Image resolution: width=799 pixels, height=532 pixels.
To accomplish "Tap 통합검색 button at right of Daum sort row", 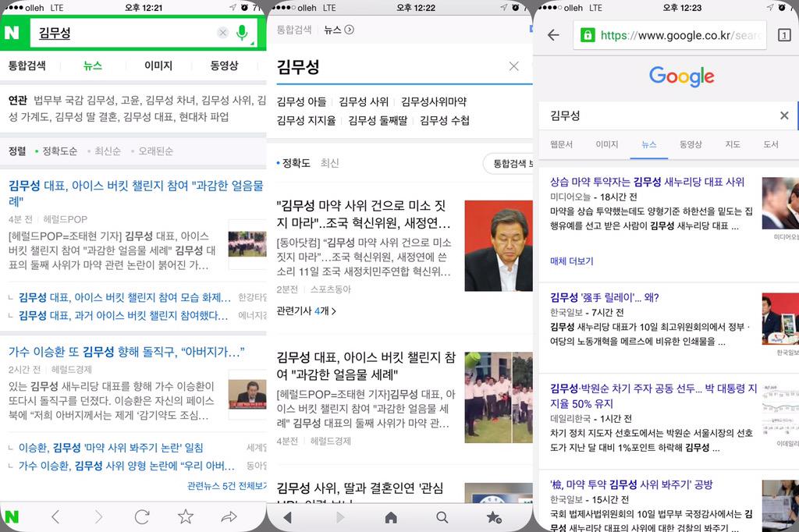I will (x=508, y=164).
